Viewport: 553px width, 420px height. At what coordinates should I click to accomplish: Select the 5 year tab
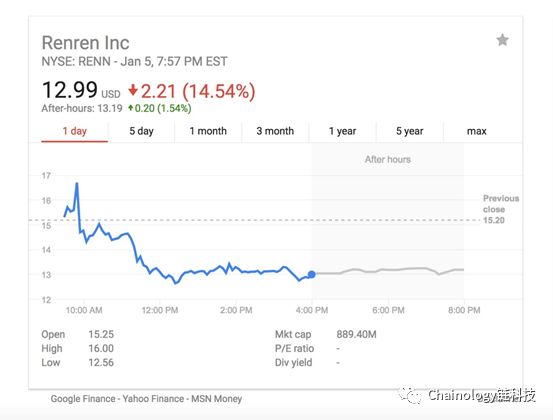(409, 131)
